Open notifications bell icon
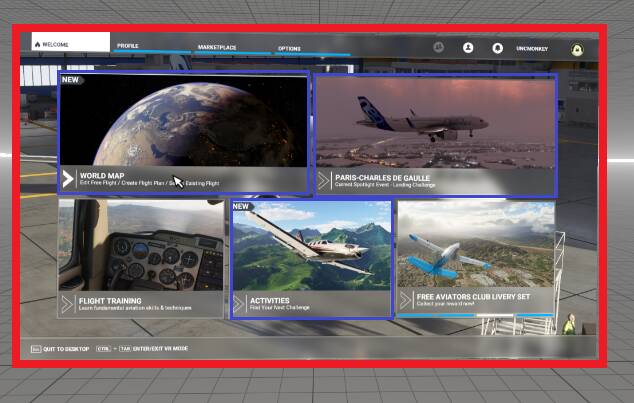Screen dimensions: 634x403 coord(498,48)
